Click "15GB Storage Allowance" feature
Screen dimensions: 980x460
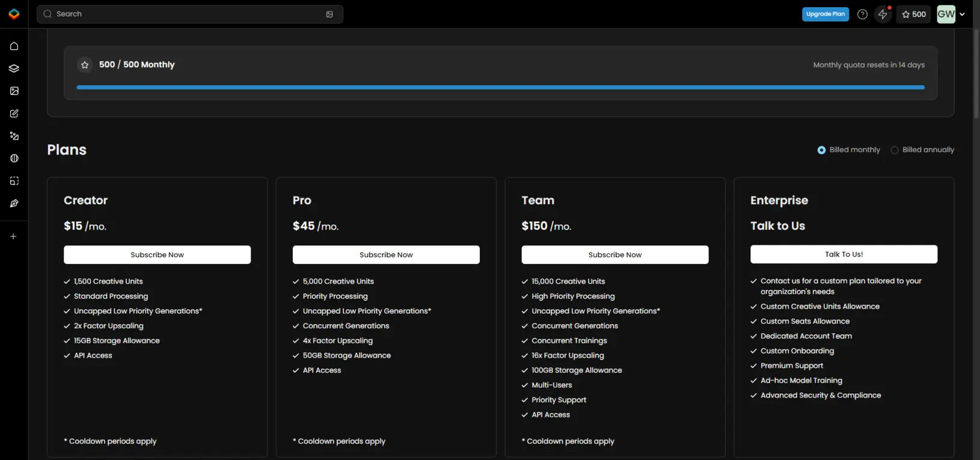pyautogui.click(x=117, y=341)
